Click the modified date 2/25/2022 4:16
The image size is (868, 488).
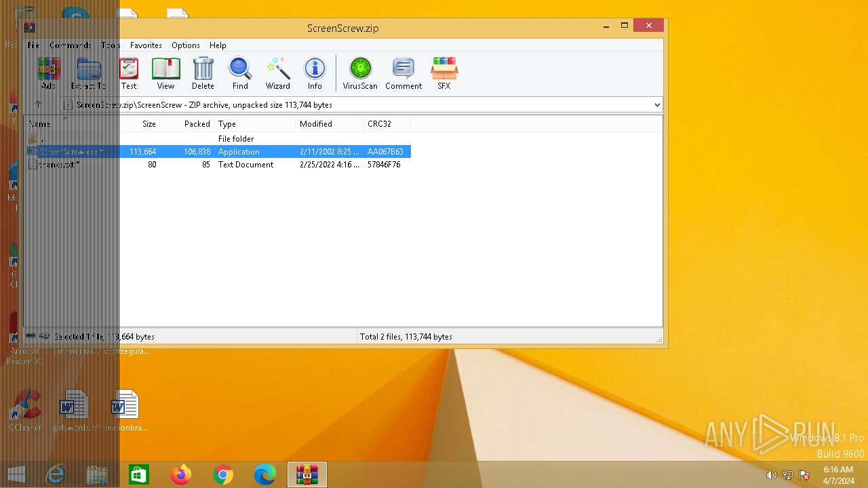330,165
